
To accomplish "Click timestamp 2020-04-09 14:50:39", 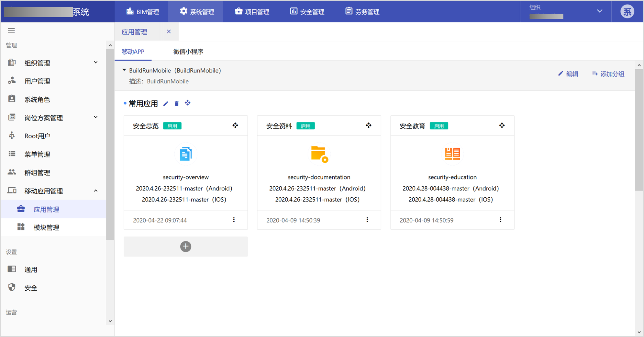I will 293,220.
